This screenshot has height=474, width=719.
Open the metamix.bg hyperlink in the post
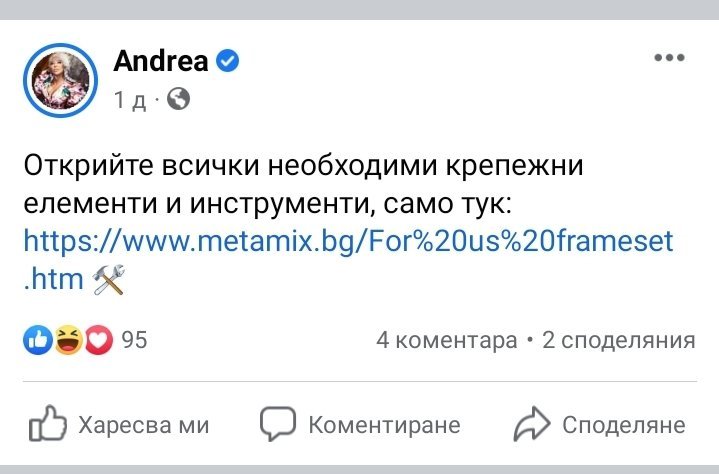coord(346,242)
